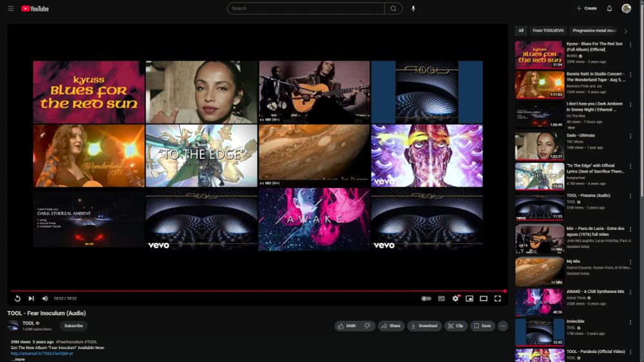Save the video to a playlist
Image resolution: width=644 pixels, height=362 pixels.
(482, 326)
